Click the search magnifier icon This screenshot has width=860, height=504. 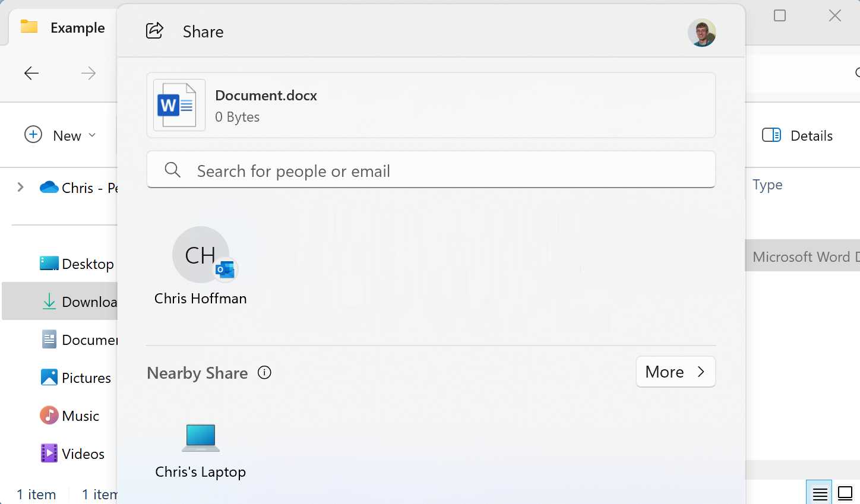click(172, 170)
